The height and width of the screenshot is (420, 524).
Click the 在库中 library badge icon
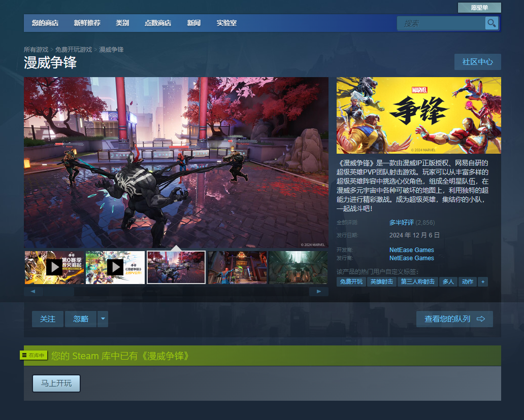click(34, 355)
